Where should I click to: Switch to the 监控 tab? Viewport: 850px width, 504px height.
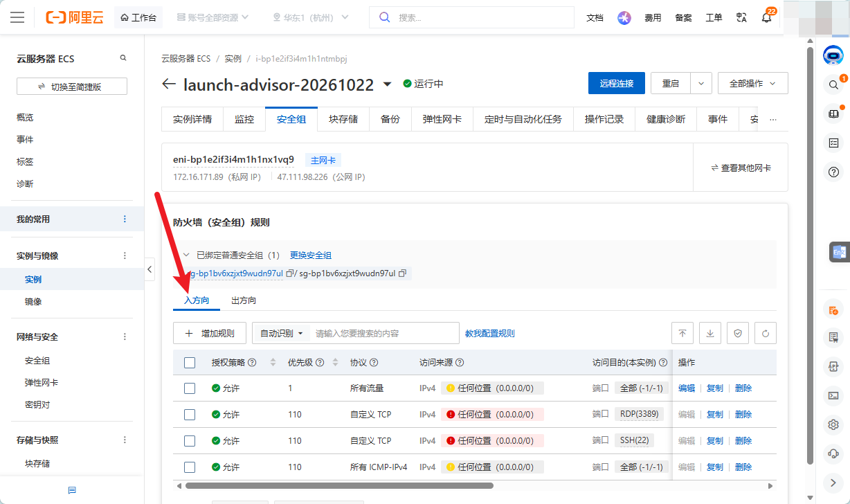point(244,119)
